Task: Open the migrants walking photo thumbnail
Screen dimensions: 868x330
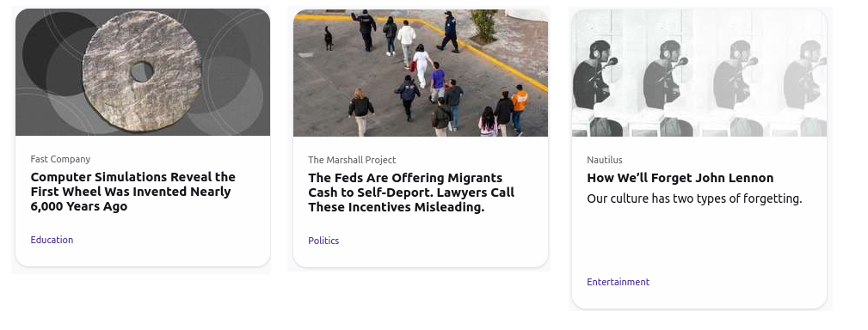Action: point(421,72)
